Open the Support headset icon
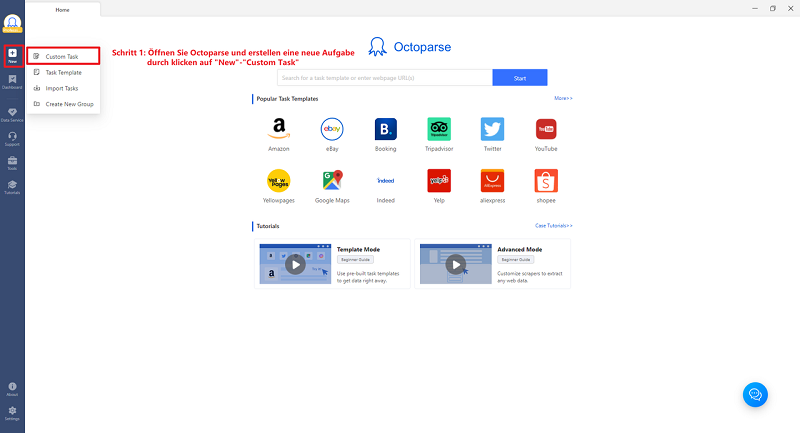The width and height of the screenshot is (800, 433). [x=12, y=138]
